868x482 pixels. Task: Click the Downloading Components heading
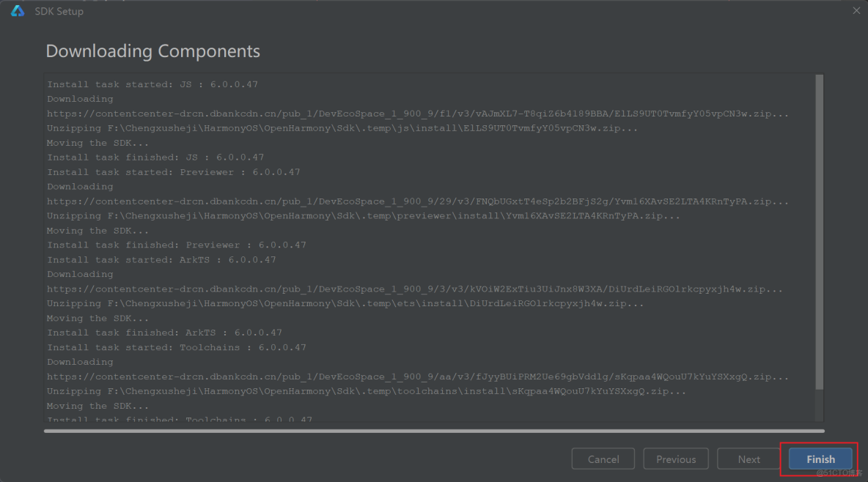point(153,51)
